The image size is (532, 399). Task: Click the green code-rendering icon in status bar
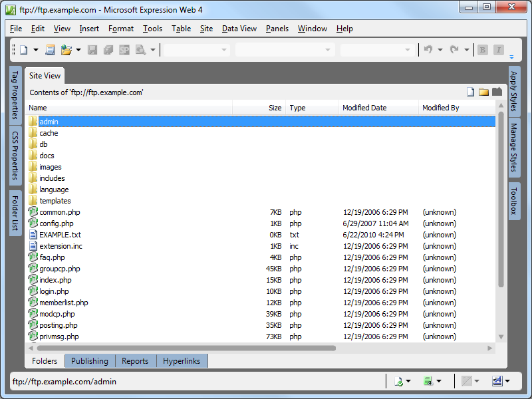428,381
